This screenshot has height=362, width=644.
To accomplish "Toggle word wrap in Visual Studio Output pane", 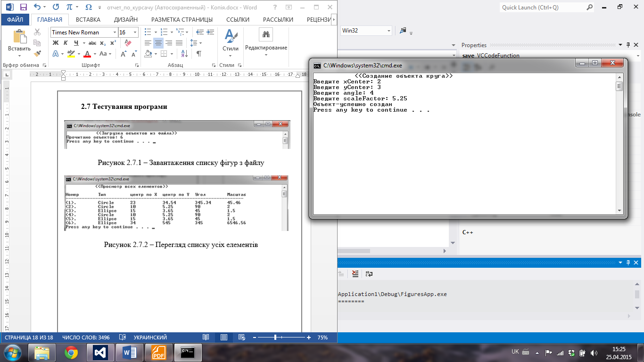I will point(369,273).
